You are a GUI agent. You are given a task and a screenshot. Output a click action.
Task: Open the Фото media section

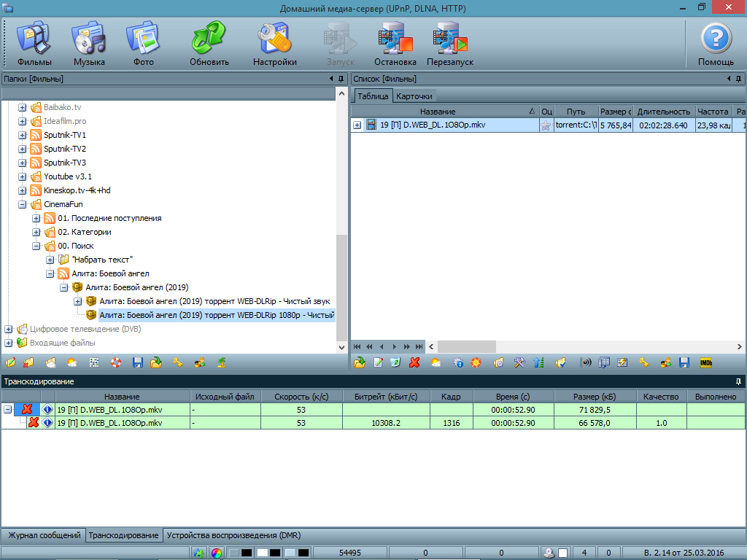144,43
